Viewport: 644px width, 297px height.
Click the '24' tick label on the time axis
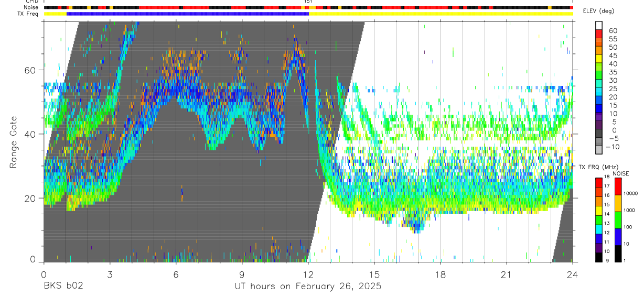click(573, 274)
